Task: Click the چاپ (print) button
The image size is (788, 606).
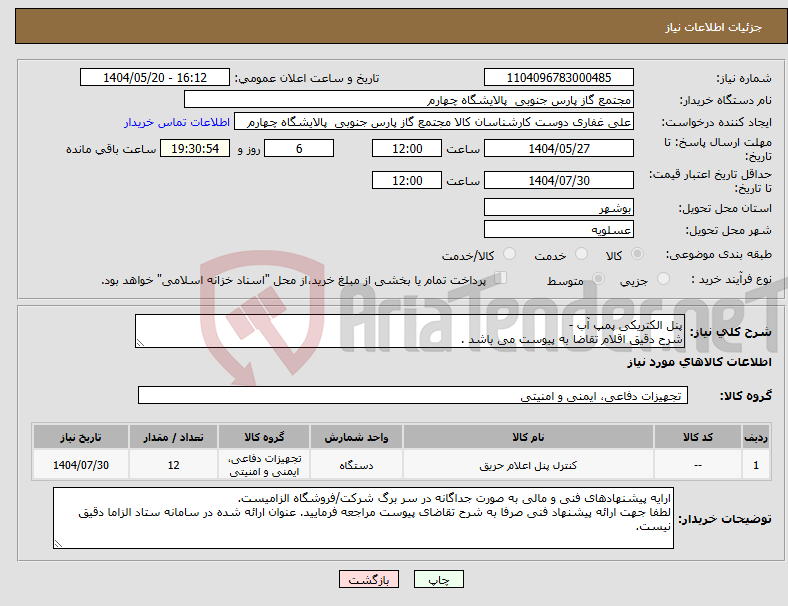Action: [x=438, y=579]
